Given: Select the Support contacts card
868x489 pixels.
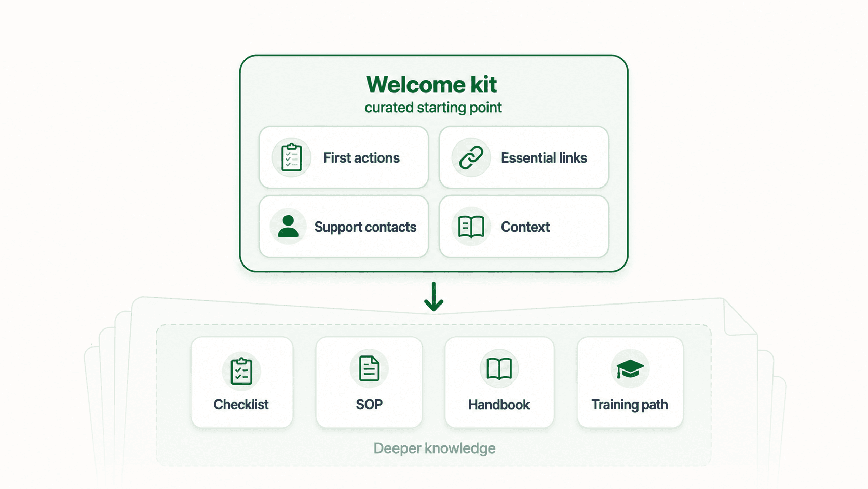Looking at the screenshot, I should [344, 227].
